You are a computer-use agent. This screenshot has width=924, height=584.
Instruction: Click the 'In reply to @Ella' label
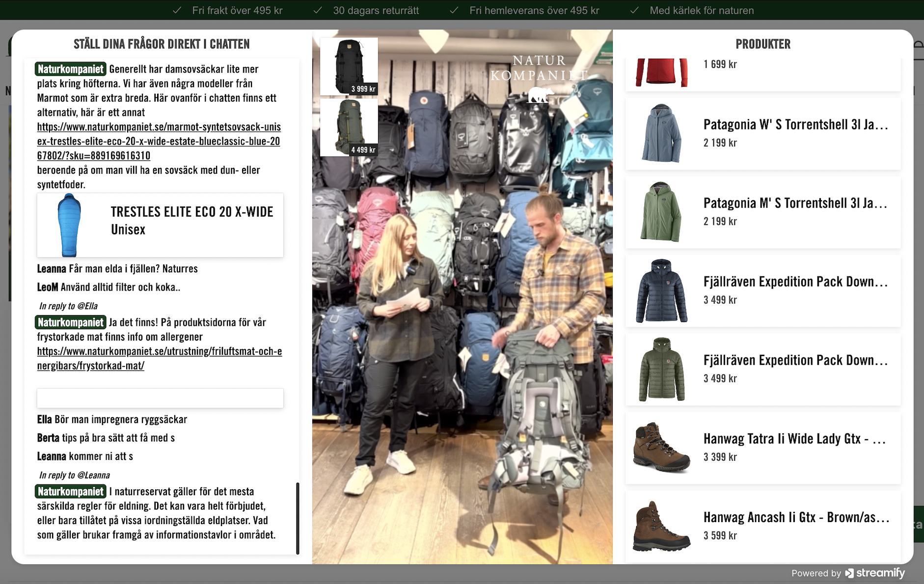(68, 306)
